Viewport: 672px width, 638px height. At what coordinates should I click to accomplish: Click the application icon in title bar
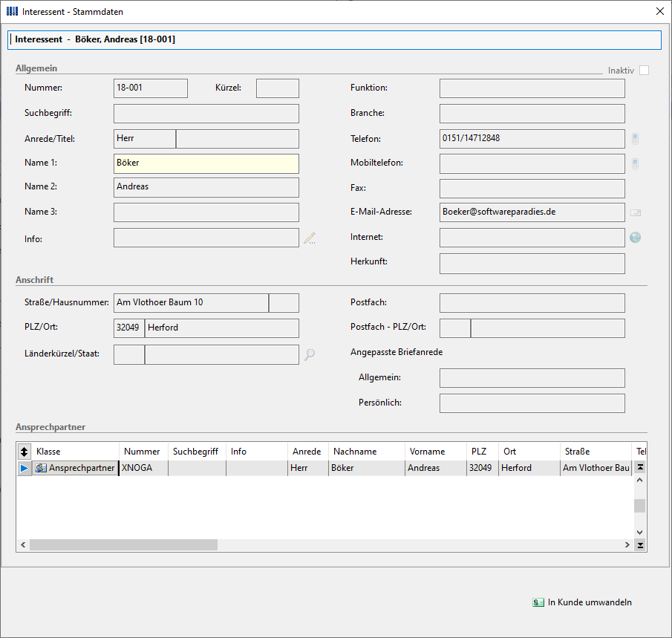12,11
